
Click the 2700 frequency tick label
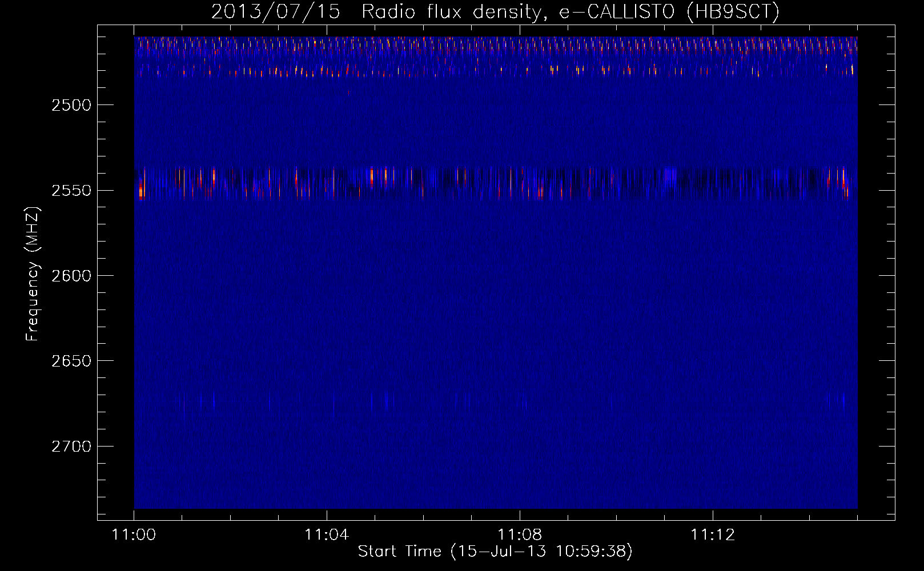click(x=71, y=446)
